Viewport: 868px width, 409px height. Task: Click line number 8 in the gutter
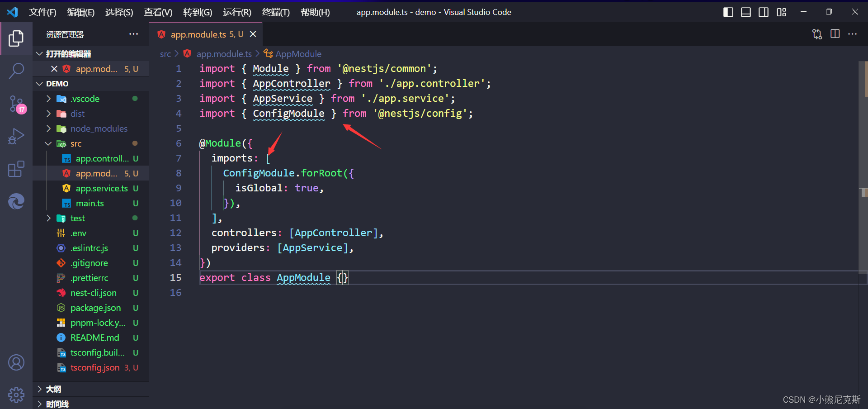(179, 173)
